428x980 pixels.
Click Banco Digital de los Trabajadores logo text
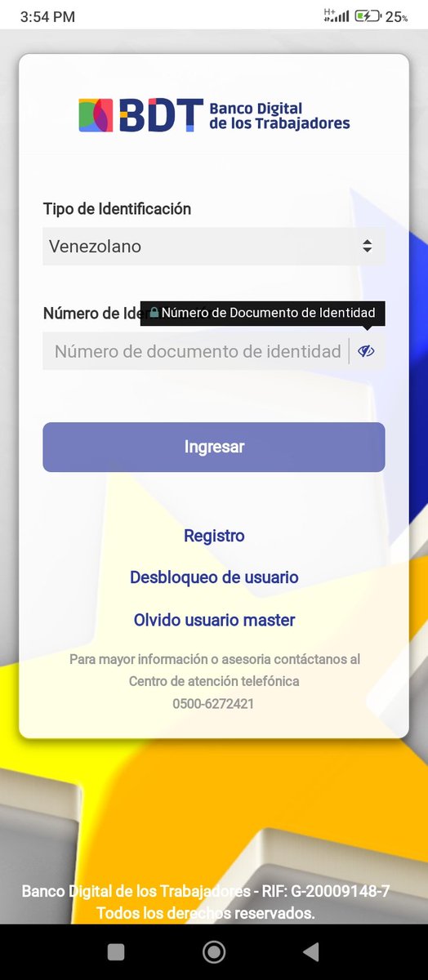[x=279, y=116]
